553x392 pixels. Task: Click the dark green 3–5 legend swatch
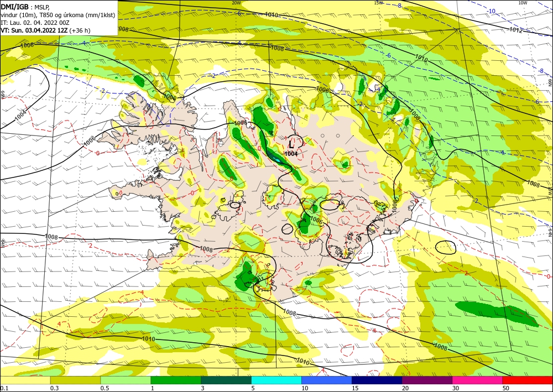click(x=226, y=380)
